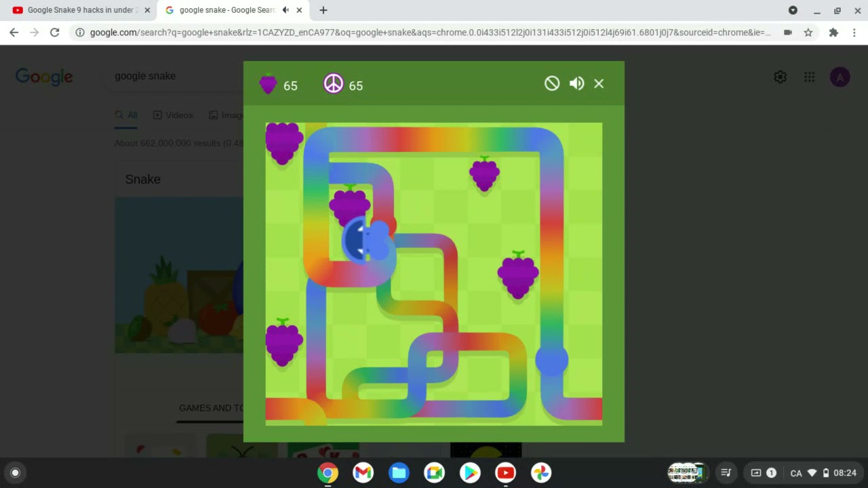Click the grape score icon

[x=268, y=85]
